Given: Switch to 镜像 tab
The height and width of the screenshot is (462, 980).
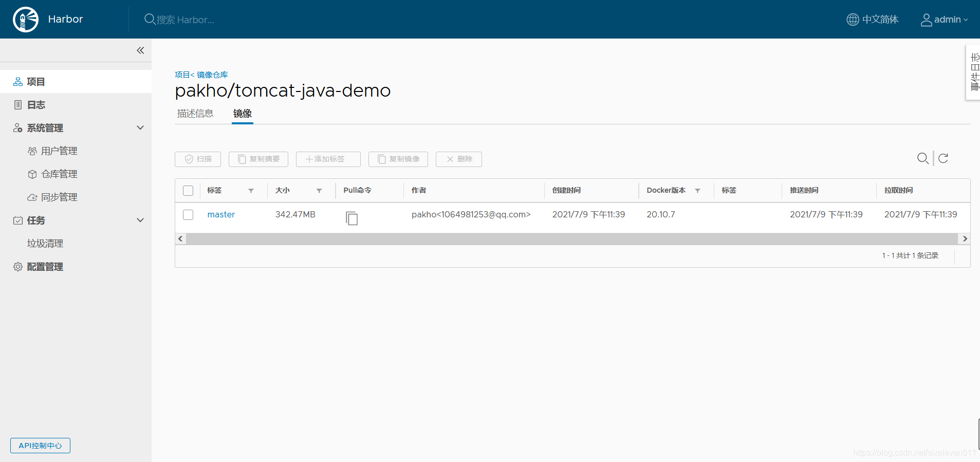Looking at the screenshot, I should click(243, 114).
